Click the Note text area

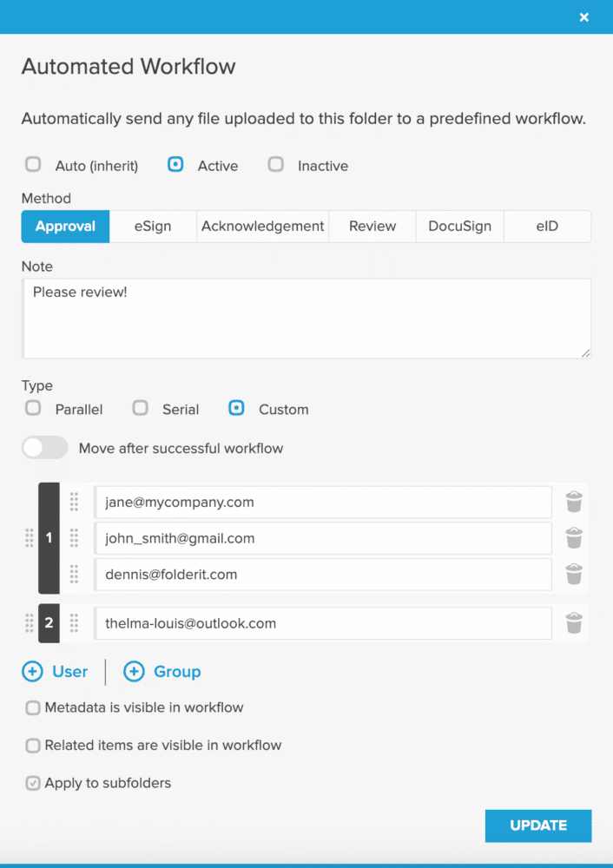tap(306, 319)
